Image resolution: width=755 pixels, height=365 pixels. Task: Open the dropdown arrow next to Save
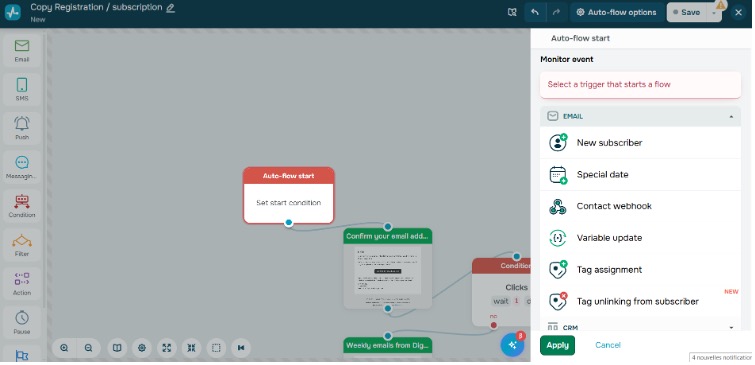pyautogui.click(x=714, y=13)
